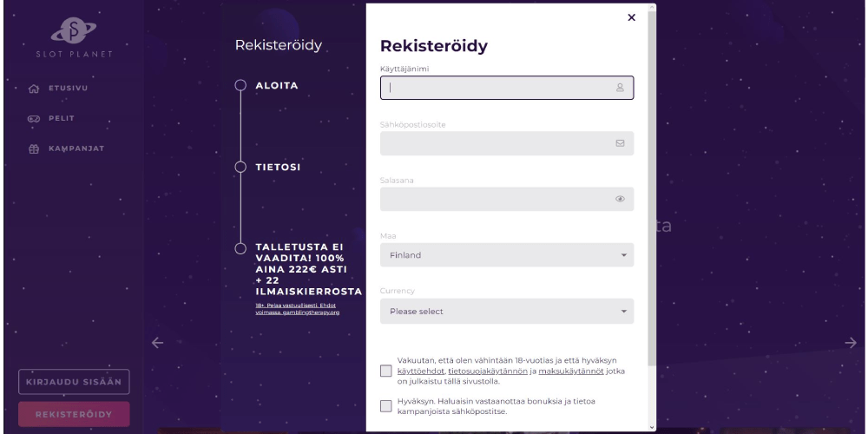The image size is (868, 434).
Task: Click the envelope icon in email field
Action: coord(620,143)
